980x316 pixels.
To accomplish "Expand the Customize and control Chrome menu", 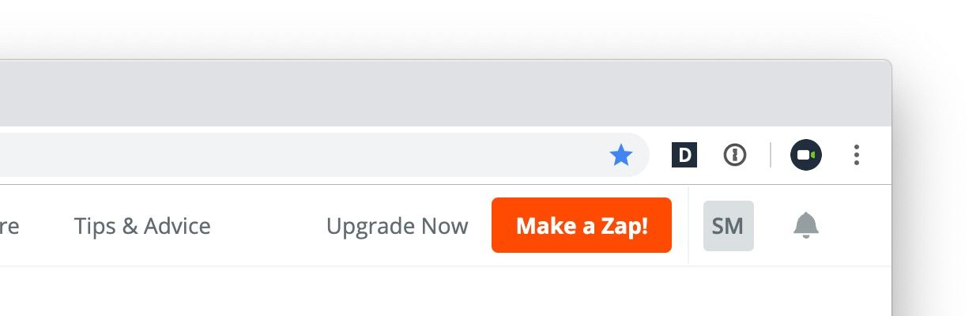I will [856, 155].
